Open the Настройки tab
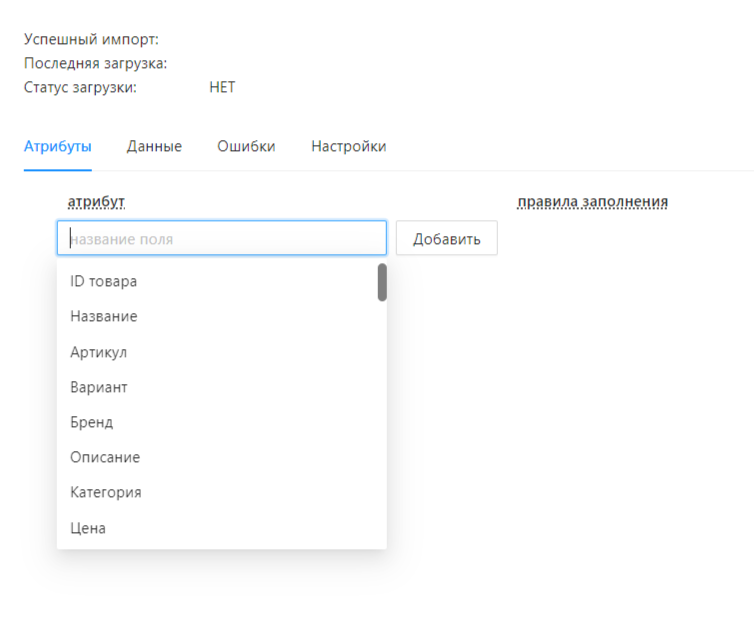The width and height of the screenshot is (754, 624). click(x=348, y=146)
